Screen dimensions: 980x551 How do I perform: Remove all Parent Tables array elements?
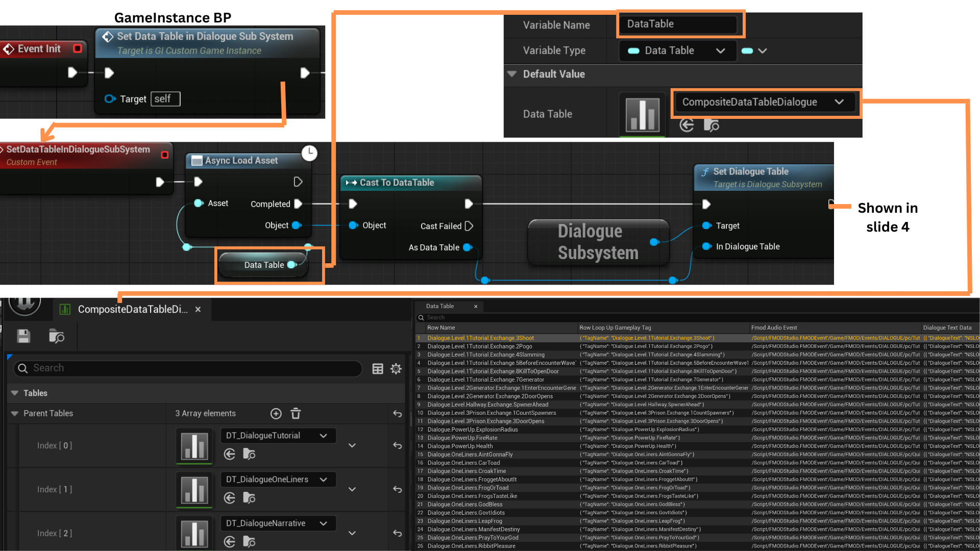pyautogui.click(x=296, y=414)
